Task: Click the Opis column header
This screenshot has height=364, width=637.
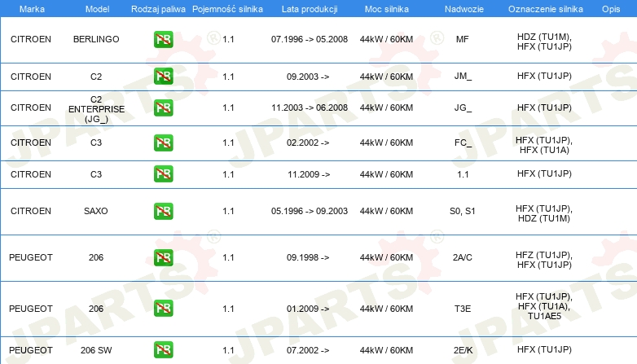Action: tap(611, 9)
